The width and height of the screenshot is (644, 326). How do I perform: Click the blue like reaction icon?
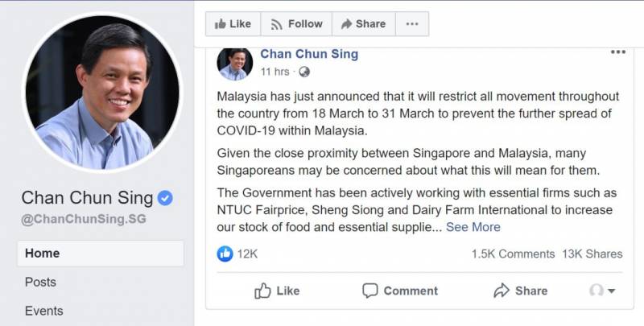click(x=225, y=254)
